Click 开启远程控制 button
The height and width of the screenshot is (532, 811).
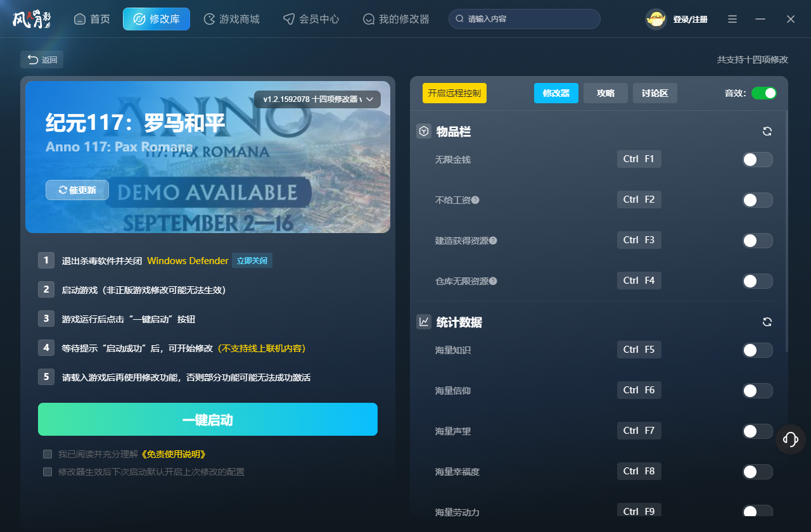click(454, 92)
